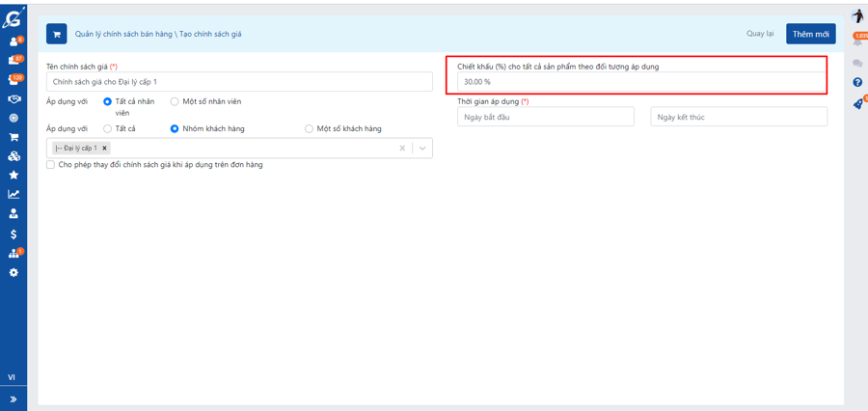Select the "Một số nhân viên" radio option

175,101
